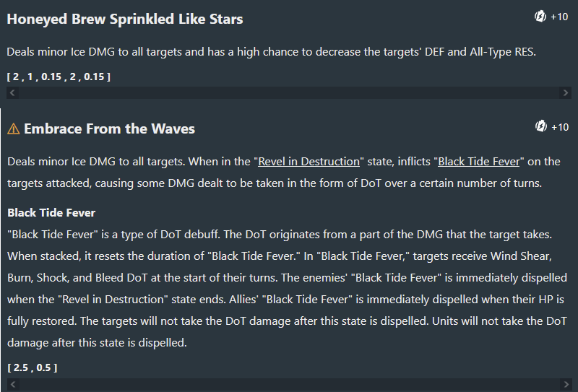Screen dimensions: 578x392
Task: Click left arrow of Honeyed Brew parameter scrollbar
Action: (x=12, y=93)
